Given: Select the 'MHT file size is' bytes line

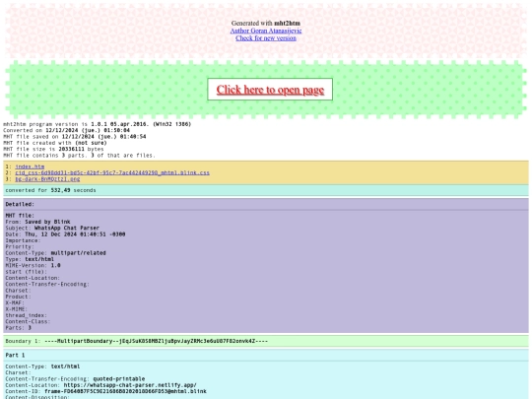Looking at the screenshot, I should click(x=53, y=149).
